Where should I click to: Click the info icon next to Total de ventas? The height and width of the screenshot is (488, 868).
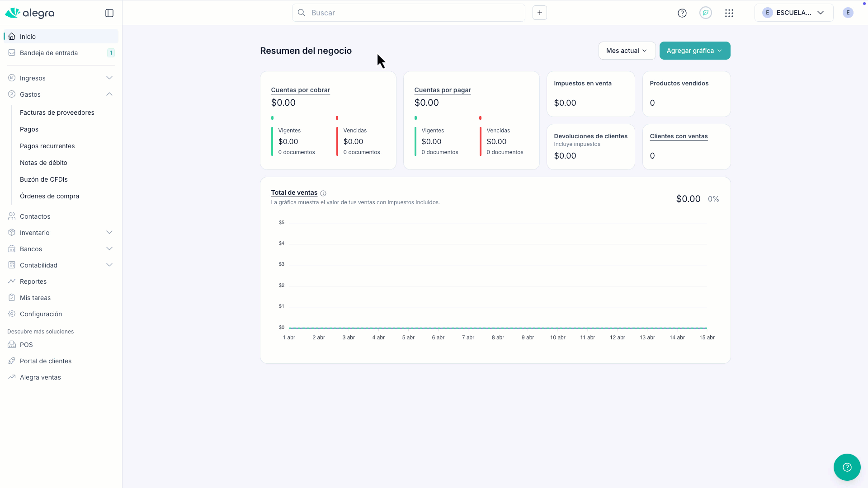(324, 193)
